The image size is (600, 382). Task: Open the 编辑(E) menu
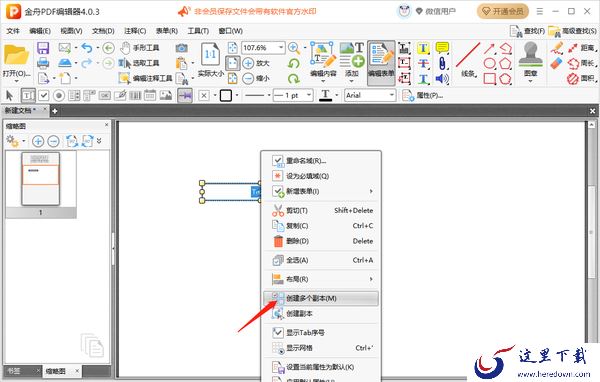(x=40, y=31)
